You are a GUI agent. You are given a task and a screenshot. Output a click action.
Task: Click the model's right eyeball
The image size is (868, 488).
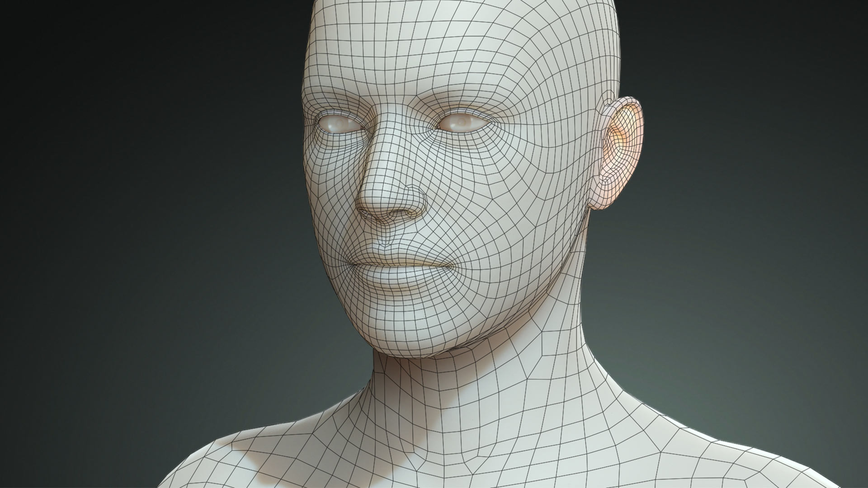(340, 123)
